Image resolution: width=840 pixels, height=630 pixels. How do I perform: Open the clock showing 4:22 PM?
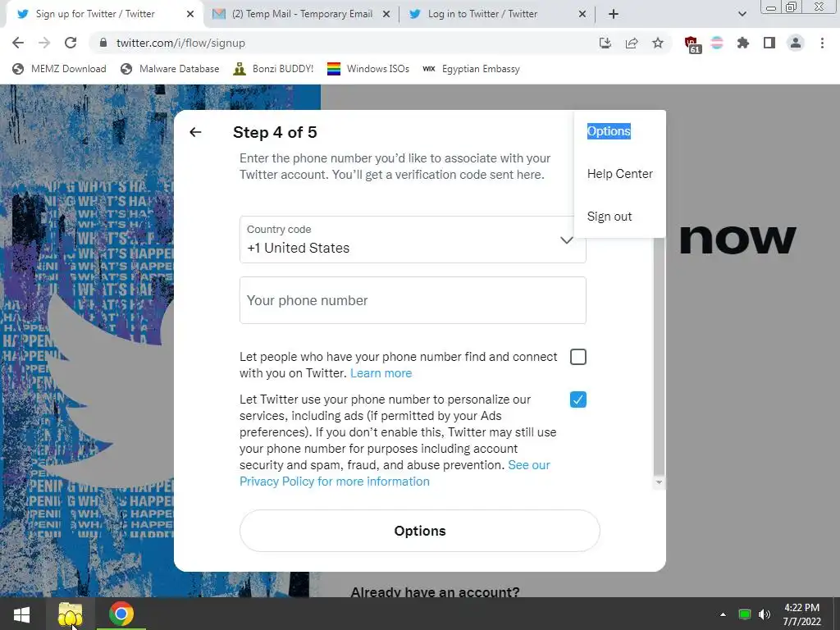(802, 614)
